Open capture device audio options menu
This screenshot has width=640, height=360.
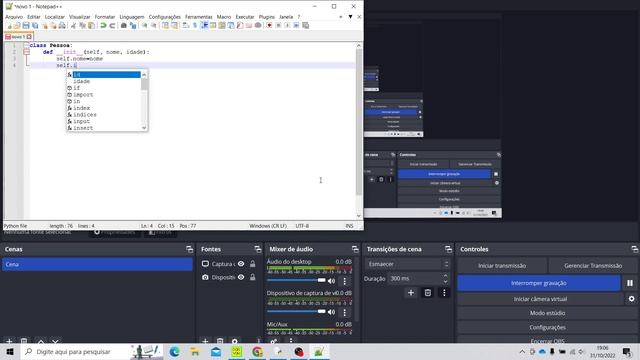point(344,312)
